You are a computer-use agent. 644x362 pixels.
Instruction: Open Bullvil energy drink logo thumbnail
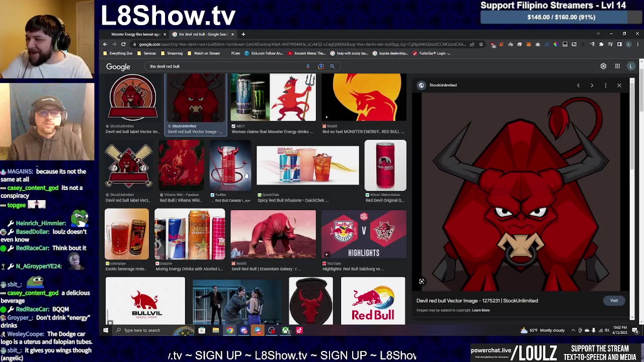[145, 301]
